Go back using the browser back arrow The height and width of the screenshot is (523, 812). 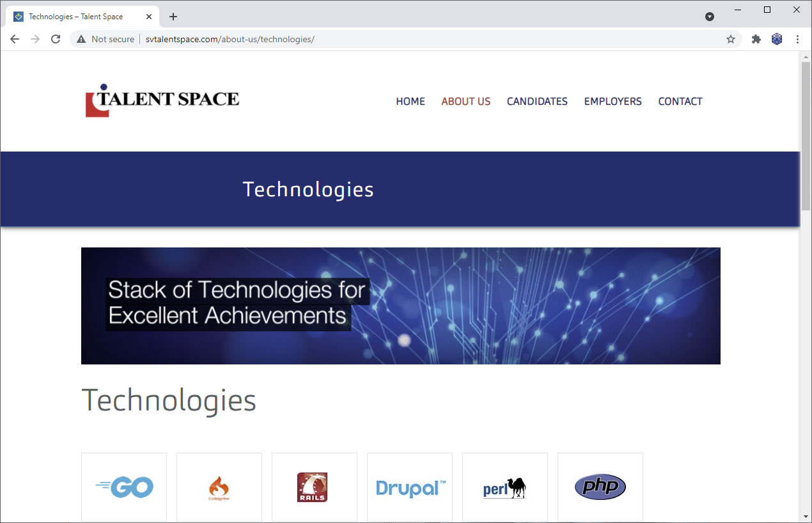[15, 39]
